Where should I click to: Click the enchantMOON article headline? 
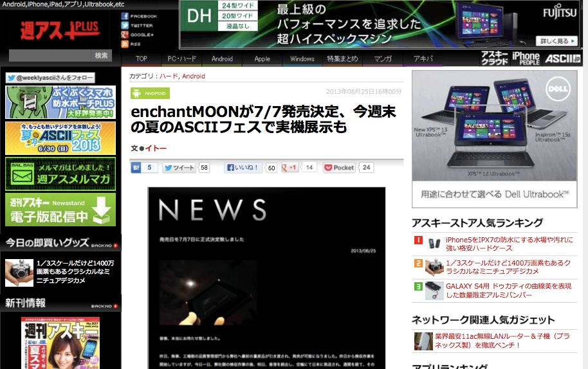pyautogui.click(x=263, y=119)
